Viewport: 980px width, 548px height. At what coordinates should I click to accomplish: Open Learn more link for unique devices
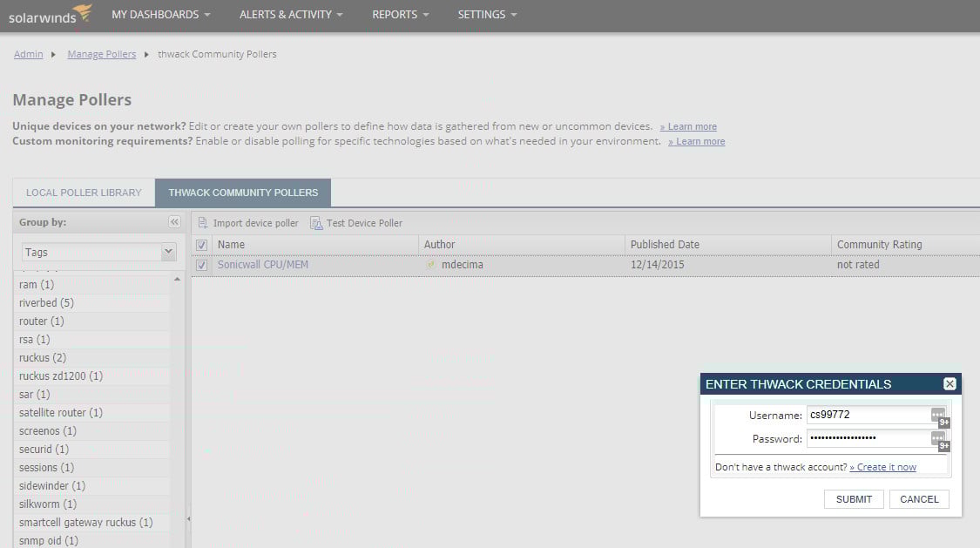(x=689, y=127)
